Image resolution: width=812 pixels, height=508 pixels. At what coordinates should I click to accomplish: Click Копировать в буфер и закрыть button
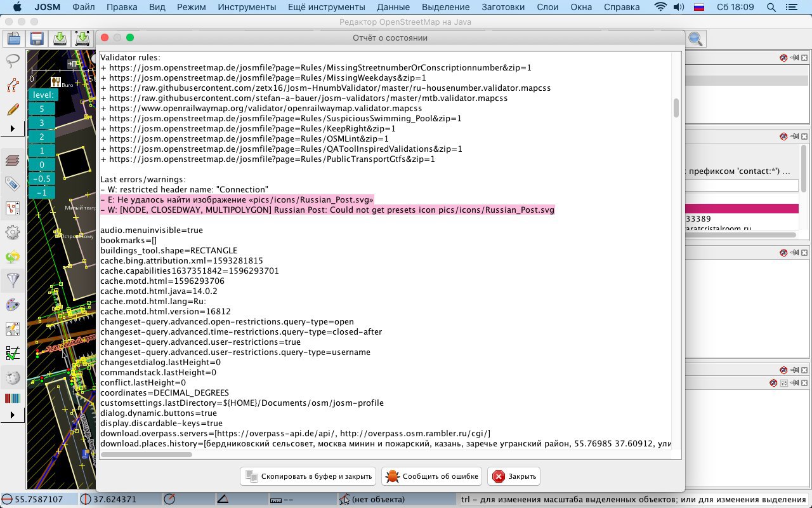click(308, 476)
